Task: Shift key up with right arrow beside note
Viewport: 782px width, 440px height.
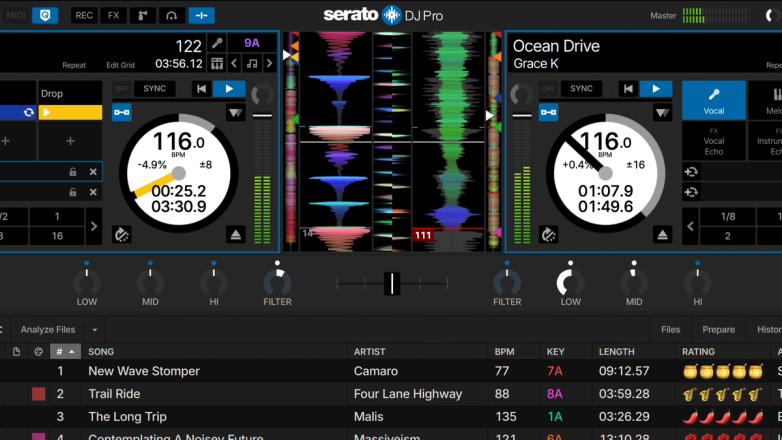Action: coord(269,63)
